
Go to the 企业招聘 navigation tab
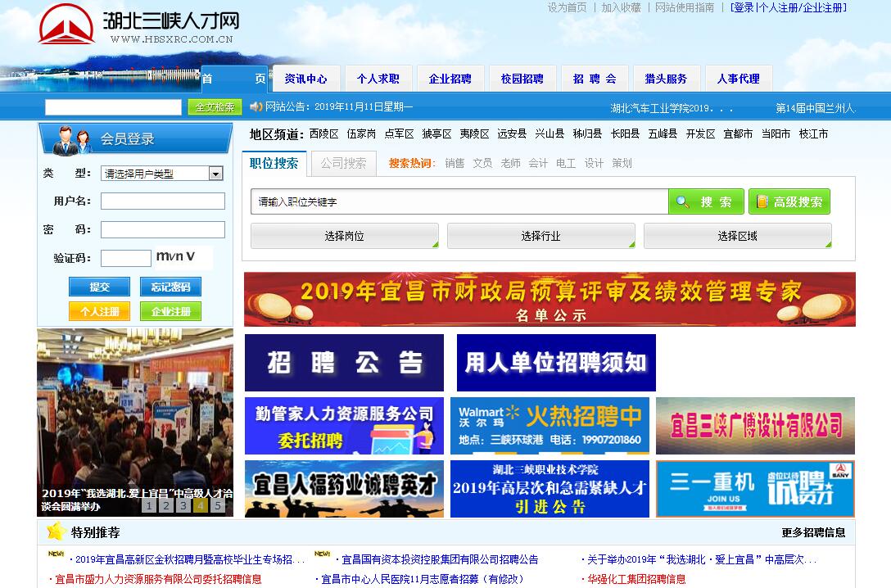click(450, 79)
